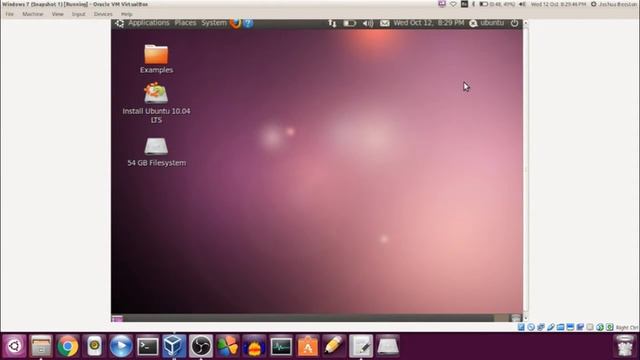Open the guest ubuntu user menu
The width and height of the screenshot is (640, 360).
tap(487, 23)
